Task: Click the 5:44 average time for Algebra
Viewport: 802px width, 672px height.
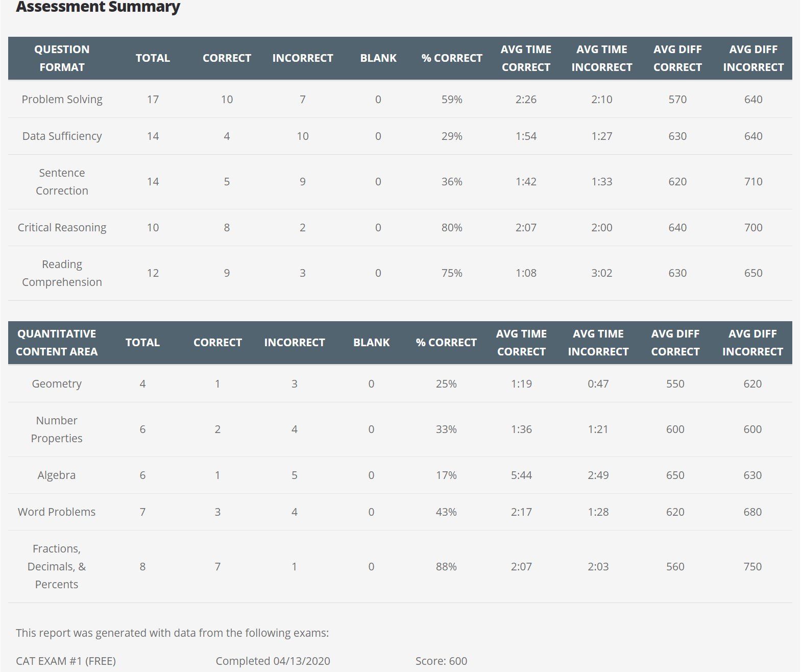Action: (x=521, y=475)
